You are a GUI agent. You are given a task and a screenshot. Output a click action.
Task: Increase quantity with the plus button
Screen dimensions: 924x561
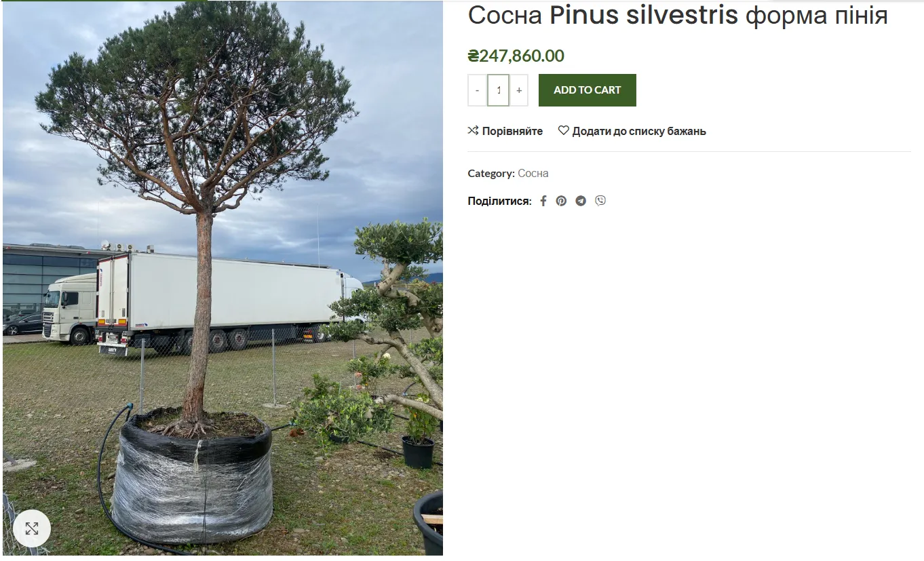[x=519, y=90]
